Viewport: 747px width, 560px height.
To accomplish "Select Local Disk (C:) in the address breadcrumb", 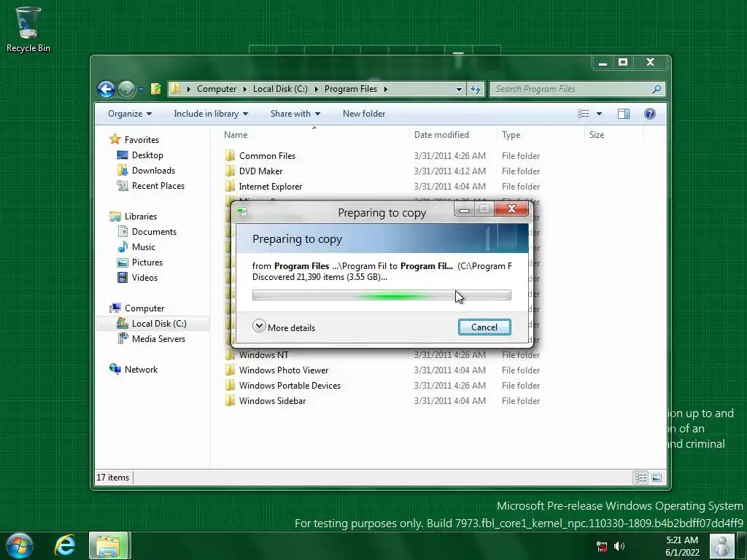I will pos(280,89).
